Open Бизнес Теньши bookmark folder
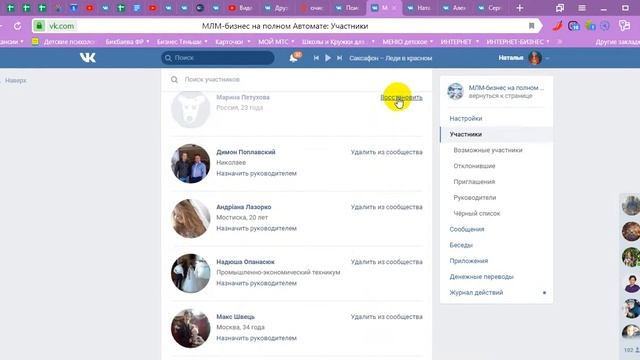The height and width of the screenshot is (360, 640). coord(182,42)
